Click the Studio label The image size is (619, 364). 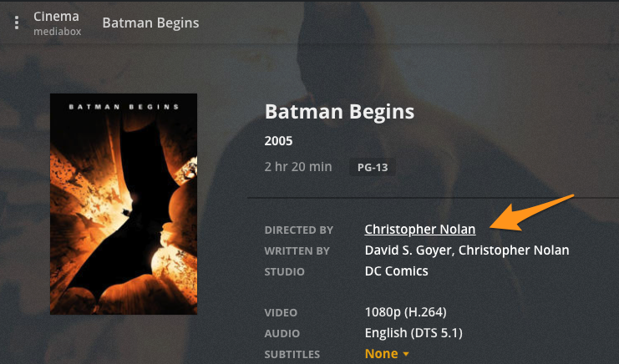pos(284,271)
